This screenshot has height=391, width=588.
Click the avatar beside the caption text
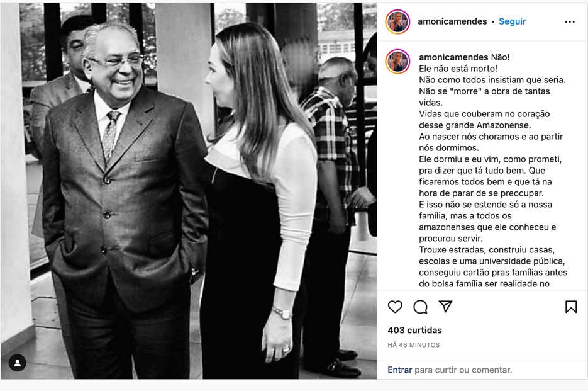pyautogui.click(x=398, y=62)
